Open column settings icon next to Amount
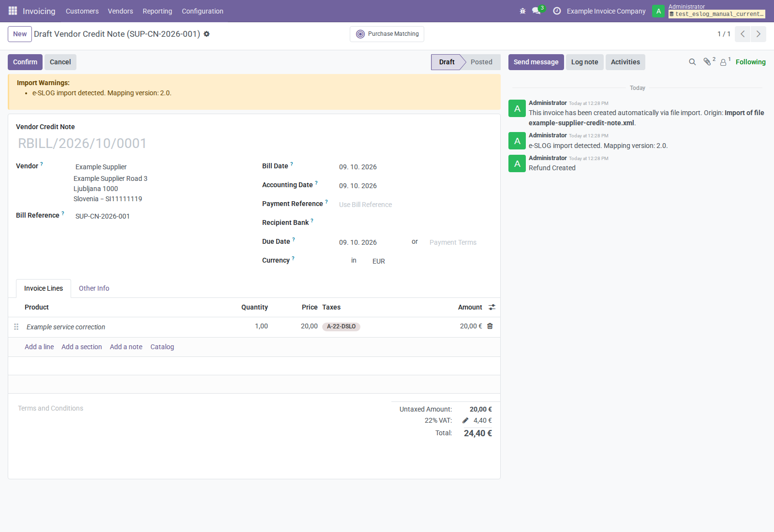Image resolution: width=774 pixels, height=532 pixels. click(492, 307)
